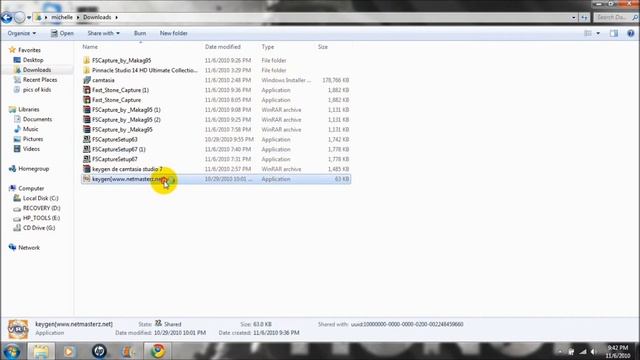Open Windows Media Player from taskbar
The height and width of the screenshot is (360, 640).
point(69,351)
